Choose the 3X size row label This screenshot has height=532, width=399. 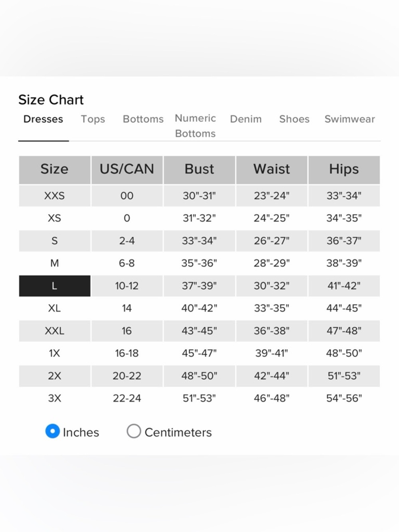pos(55,398)
